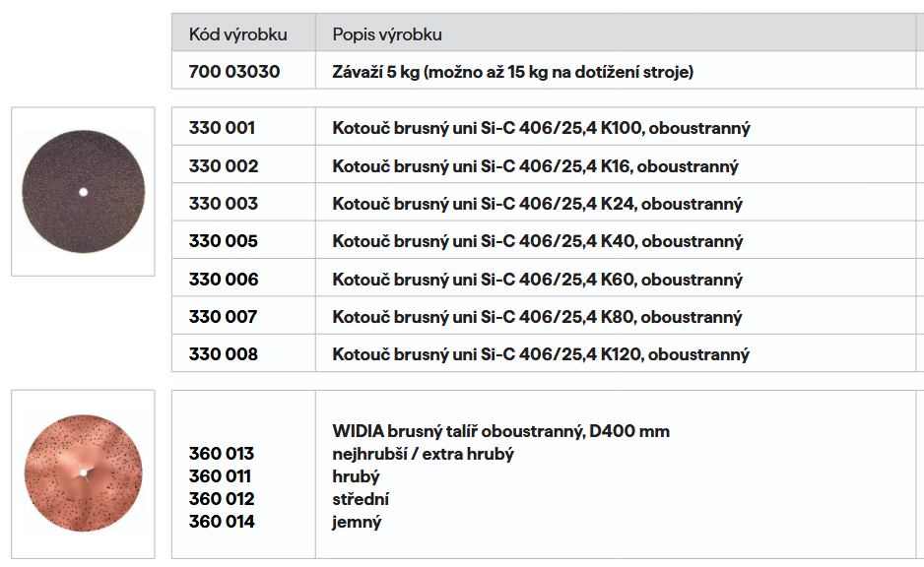Click the 'Závaží 5 kg' description text
This screenshot has height=567, width=924.
click(512, 72)
